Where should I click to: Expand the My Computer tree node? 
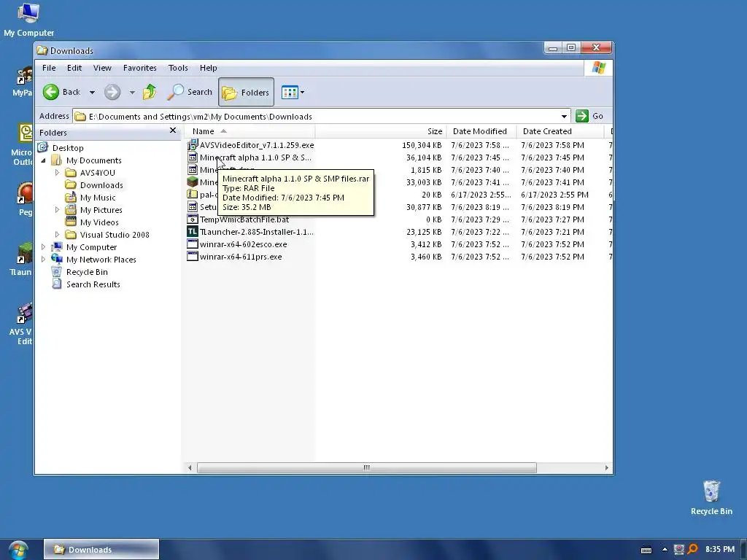(x=43, y=247)
